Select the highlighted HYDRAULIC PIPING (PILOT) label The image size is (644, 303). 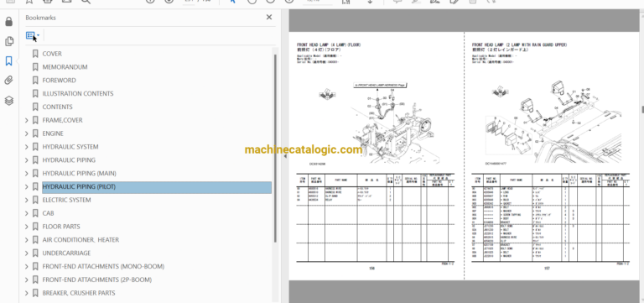(x=79, y=186)
